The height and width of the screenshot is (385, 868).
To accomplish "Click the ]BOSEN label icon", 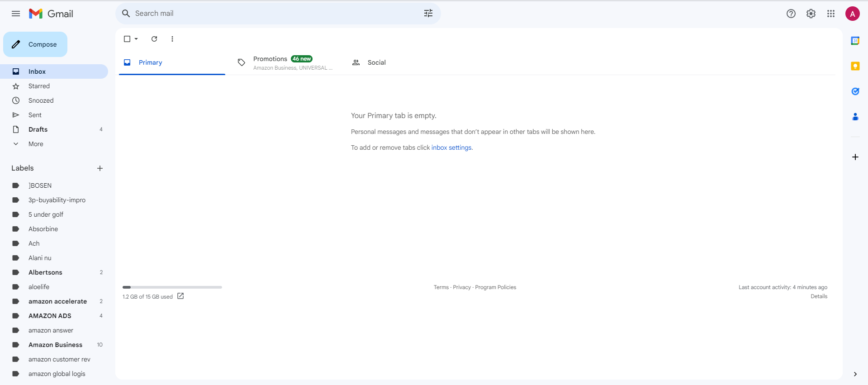I will point(16,185).
